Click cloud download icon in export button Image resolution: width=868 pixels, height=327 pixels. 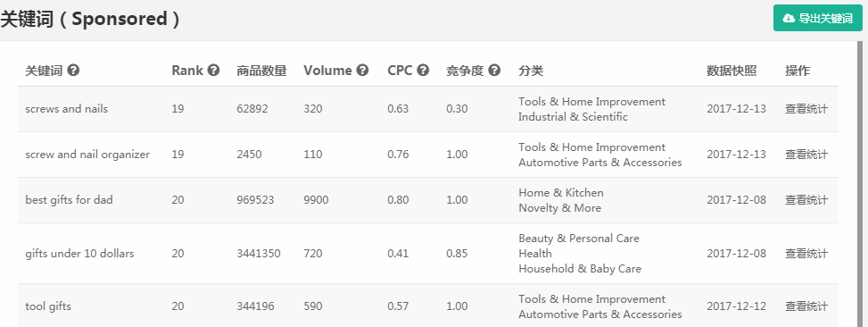point(789,18)
